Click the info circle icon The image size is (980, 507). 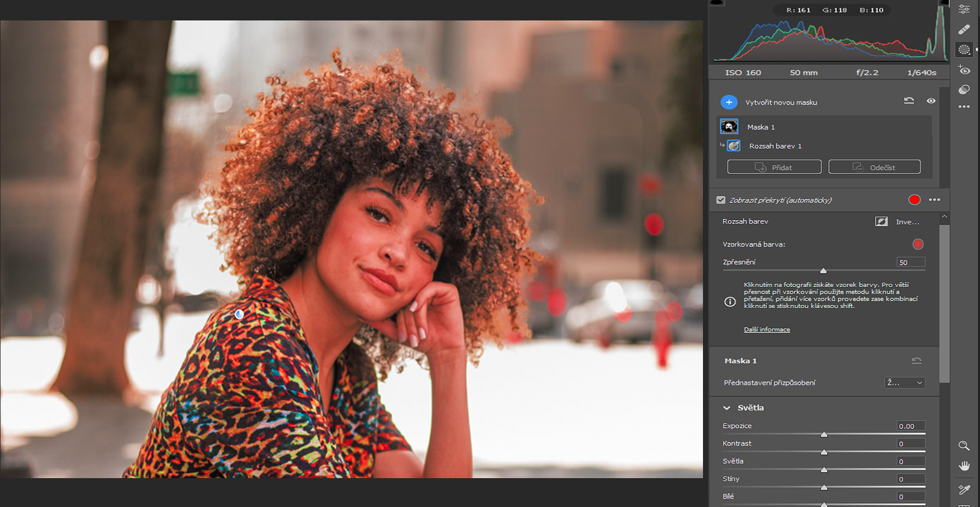[730, 302]
